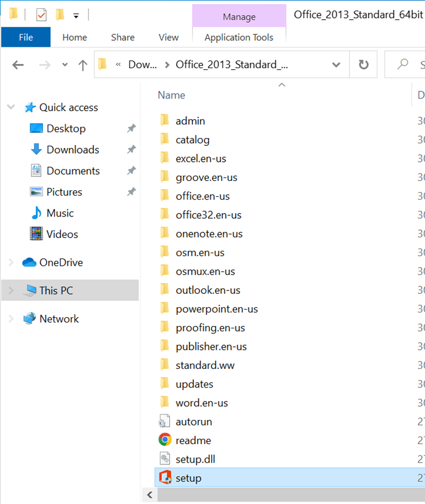Refresh the current folder

pos(363,65)
